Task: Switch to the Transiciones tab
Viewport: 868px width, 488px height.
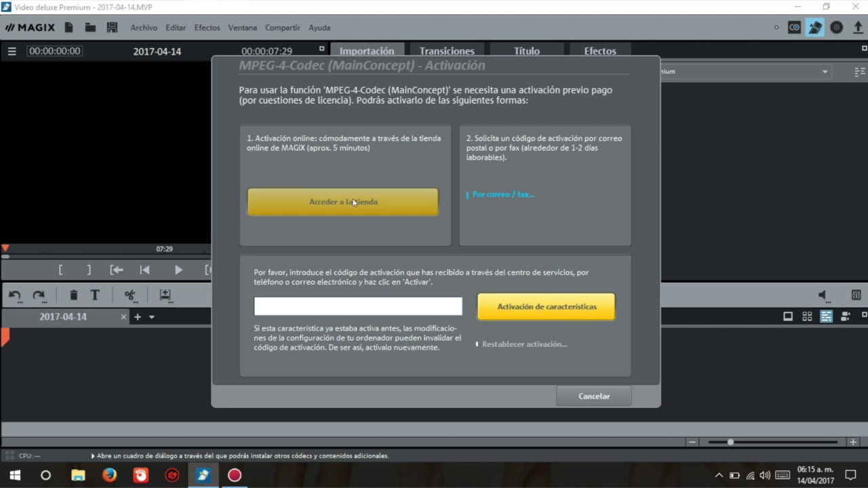Action: (447, 51)
